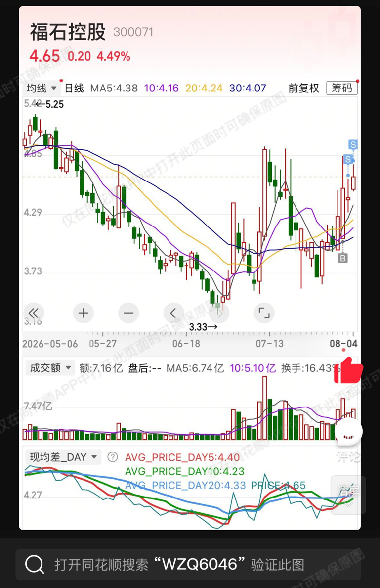Open the 均线 indicator dropdown
380x588 pixels.
coord(41,89)
